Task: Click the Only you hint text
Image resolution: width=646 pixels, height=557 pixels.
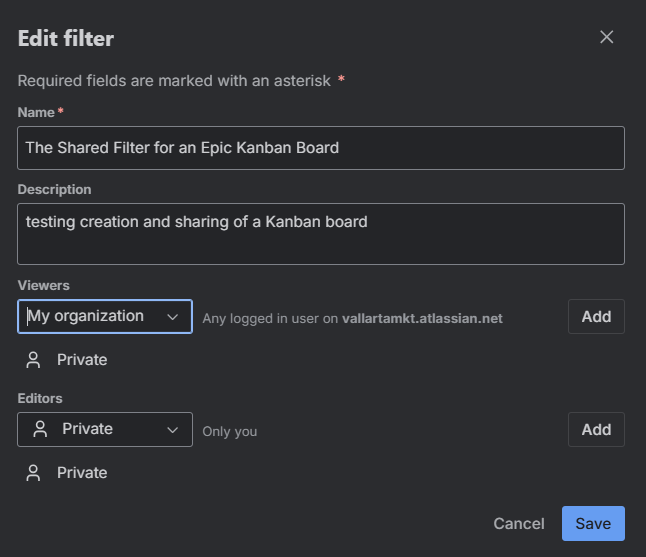Action: coord(230,432)
